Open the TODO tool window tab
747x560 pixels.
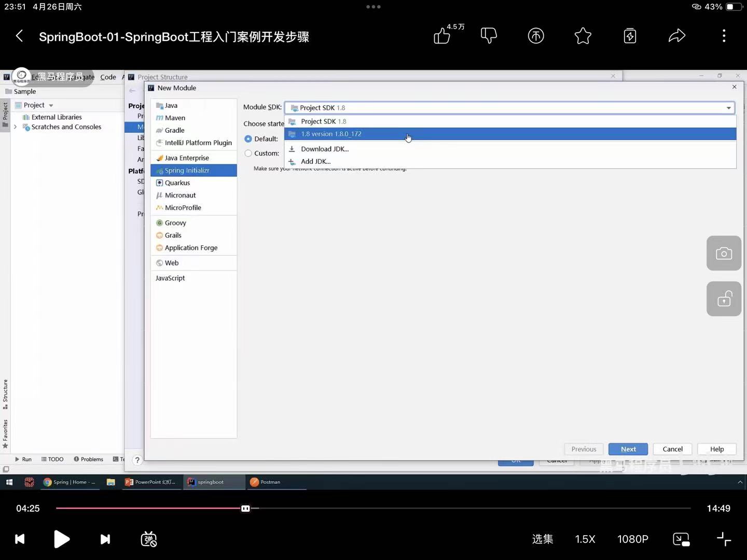pyautogui.click(x=52, y=459)
